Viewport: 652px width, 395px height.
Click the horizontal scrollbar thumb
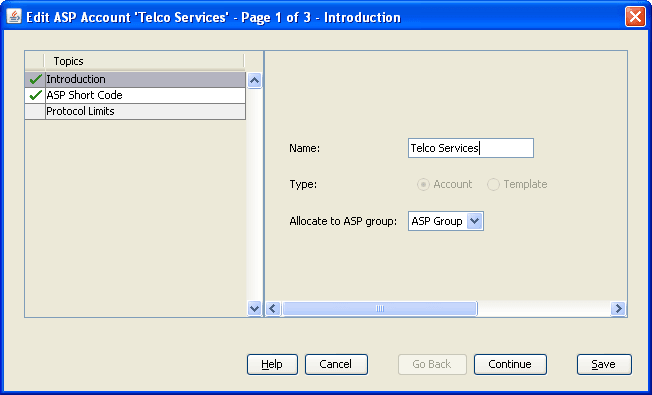[x=380, y=309]
